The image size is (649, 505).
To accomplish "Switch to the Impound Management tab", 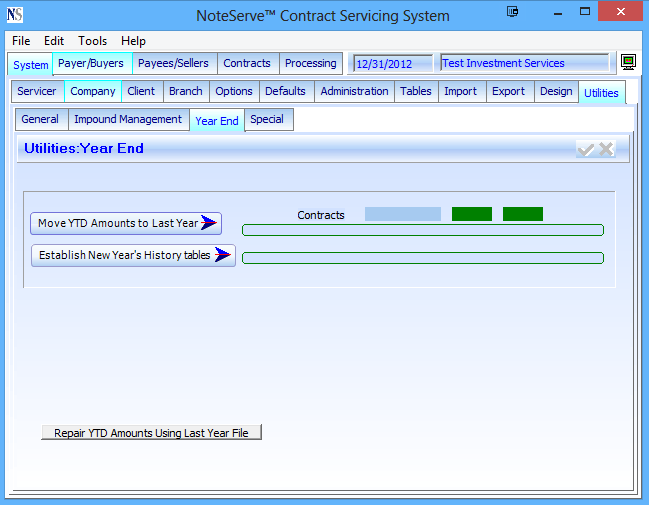I will click(x=128, y=120).
